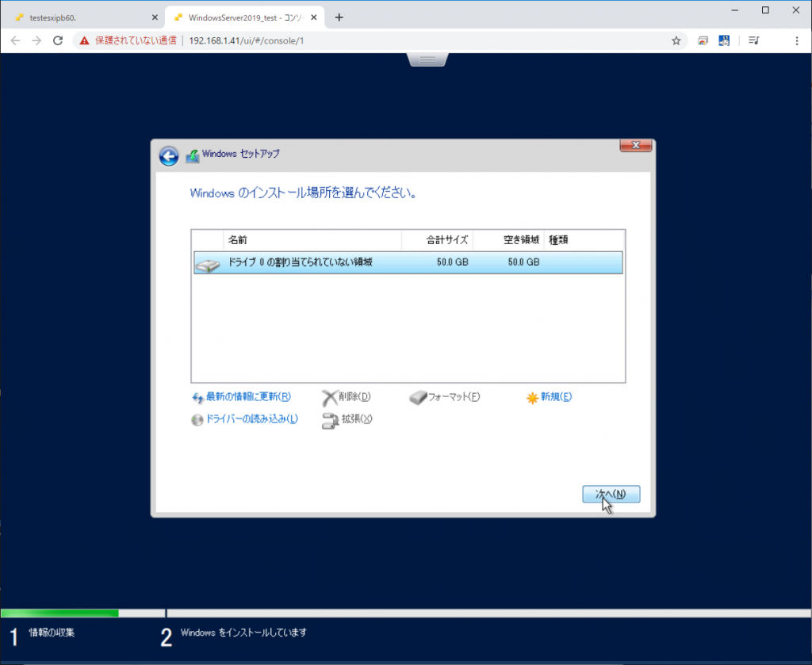The height and width of the screenshot is (665, 812).
Task: Select the Drive 0 unallocated space row
Action: click(x=408, y=262)
